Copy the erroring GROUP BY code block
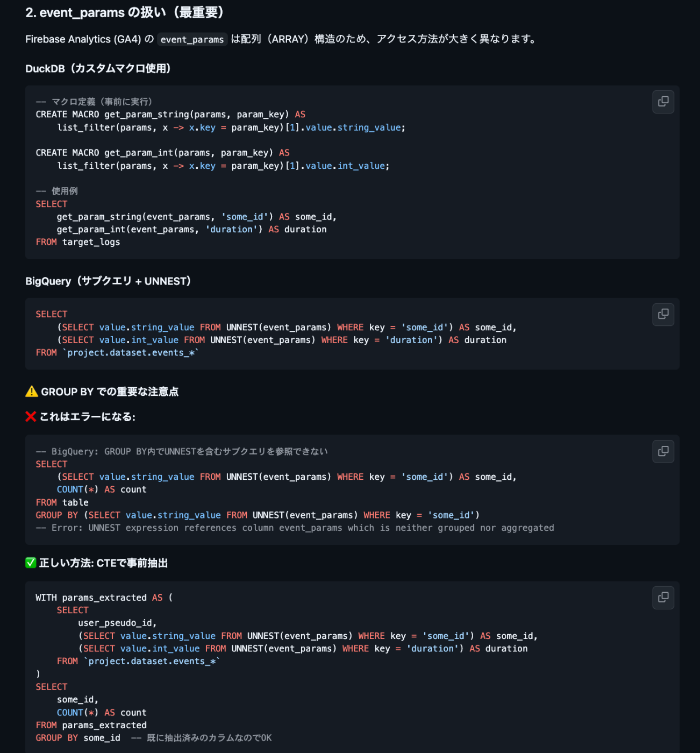 663,451
